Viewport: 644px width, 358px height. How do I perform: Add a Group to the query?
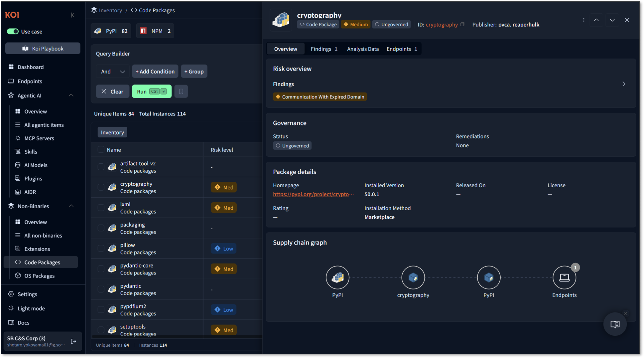pyautogui.click(x=194, y=71)
